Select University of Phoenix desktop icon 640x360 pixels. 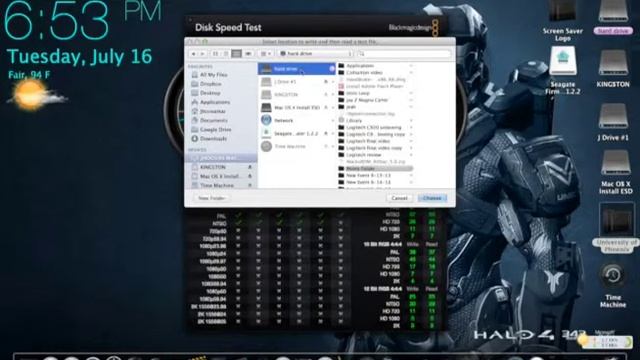[x=616, y=228]
